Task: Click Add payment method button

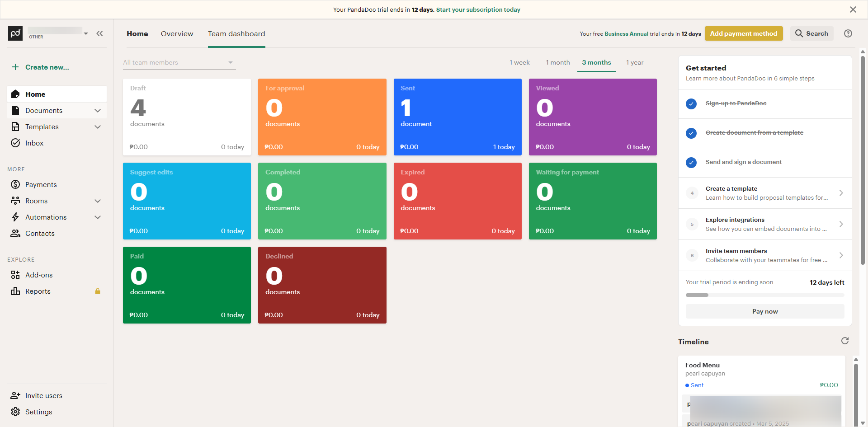Action: click(744, 33)
